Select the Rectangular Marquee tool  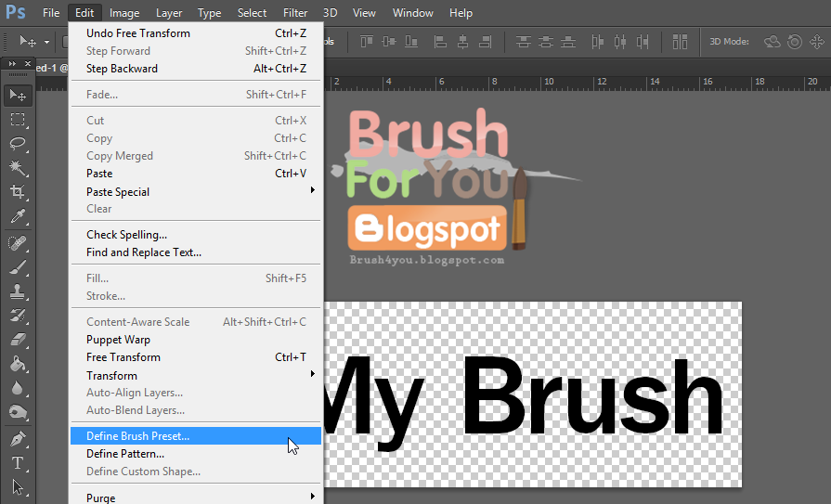coord(18,119)
